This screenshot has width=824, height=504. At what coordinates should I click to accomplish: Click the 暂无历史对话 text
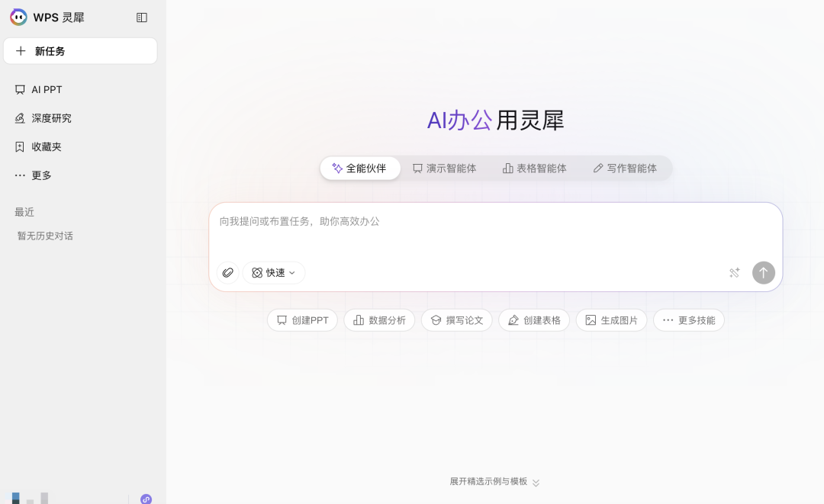[45, 236]
